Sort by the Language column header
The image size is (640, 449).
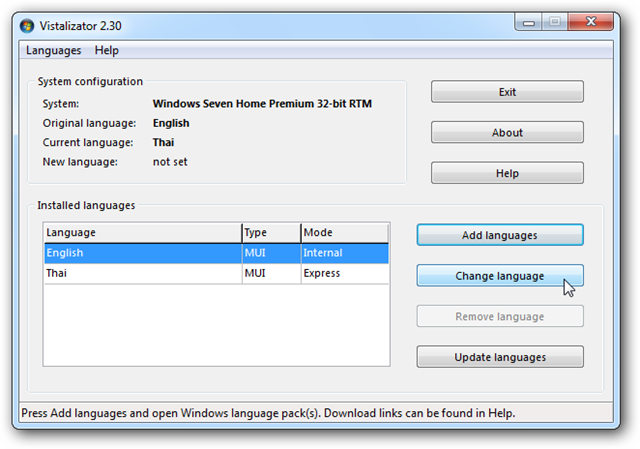(x=143, y=233)
